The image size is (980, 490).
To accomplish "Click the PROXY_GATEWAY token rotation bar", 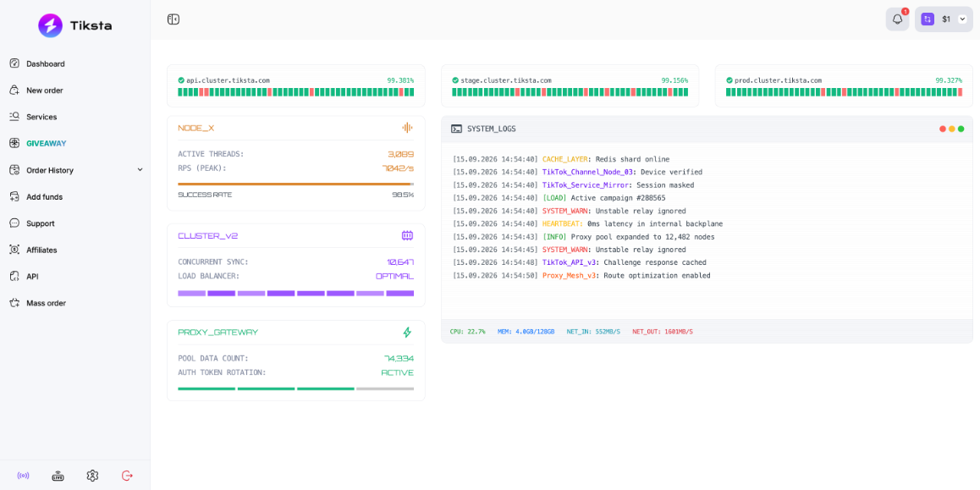I will pyautogui.click(x=295, y=388).
